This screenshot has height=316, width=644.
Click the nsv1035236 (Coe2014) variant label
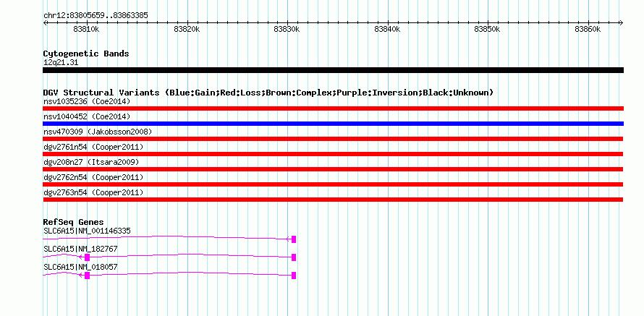(x=87, y=101)
